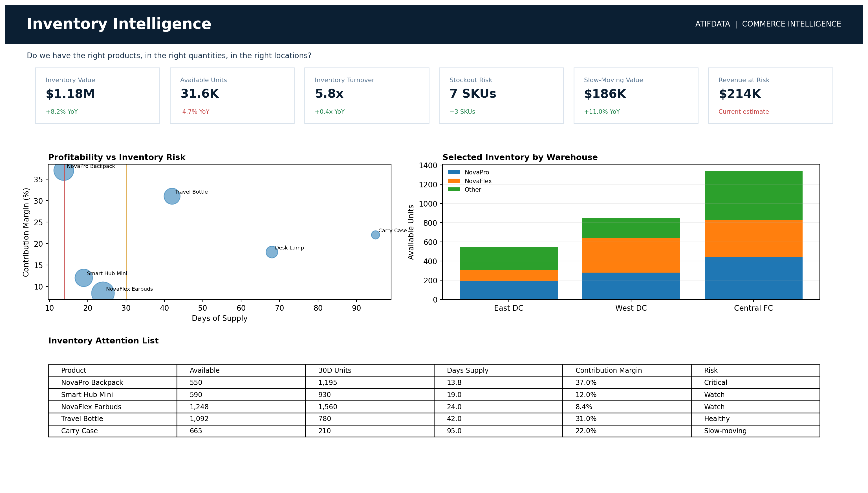Click the orange vertical threshold line
The image size is (868, 493).
point(126,232)
